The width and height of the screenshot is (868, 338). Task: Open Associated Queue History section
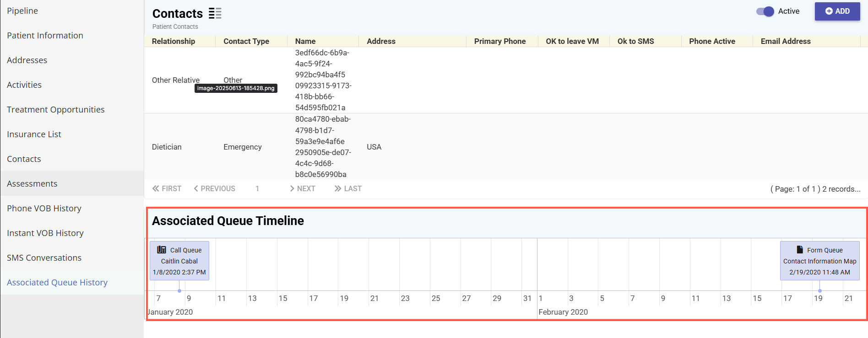tap(57, 283)
